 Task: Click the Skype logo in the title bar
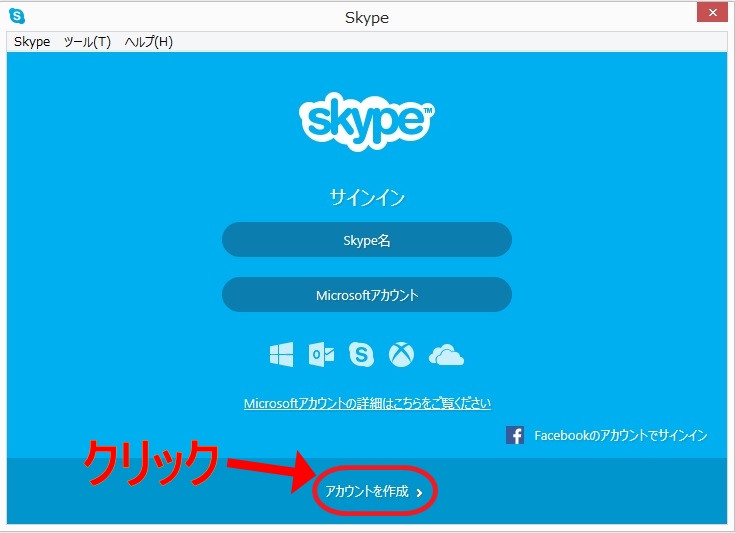pos(17,16)
